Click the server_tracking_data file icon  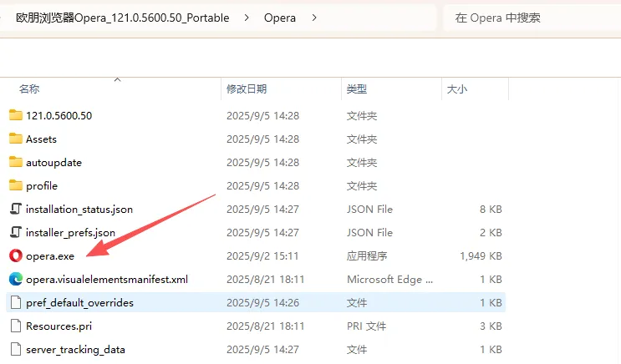point(15,349)
